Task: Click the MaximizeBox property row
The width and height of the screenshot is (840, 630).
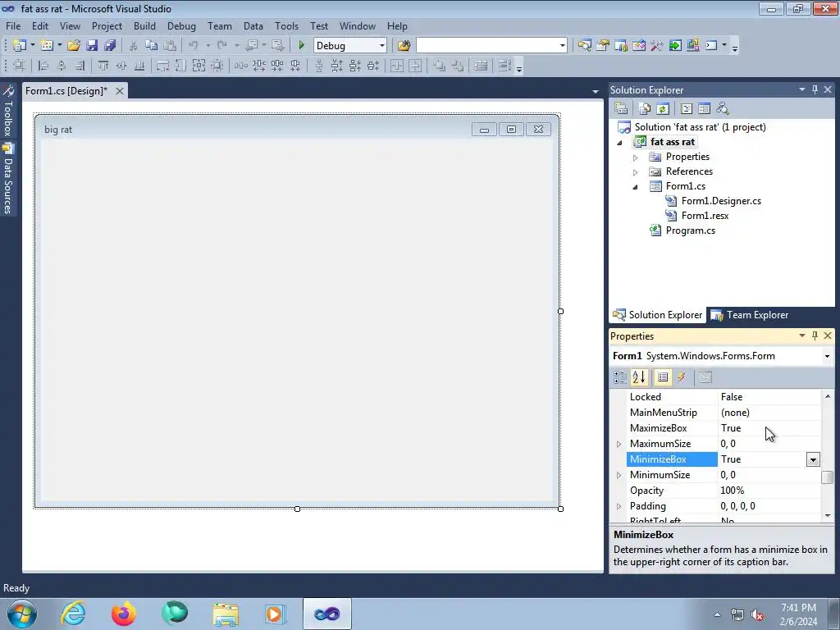Action: click(724, 428)
